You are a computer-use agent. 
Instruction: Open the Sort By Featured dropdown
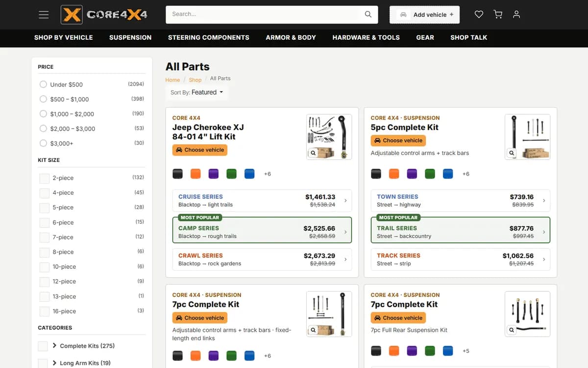click(x=197, y=92)
